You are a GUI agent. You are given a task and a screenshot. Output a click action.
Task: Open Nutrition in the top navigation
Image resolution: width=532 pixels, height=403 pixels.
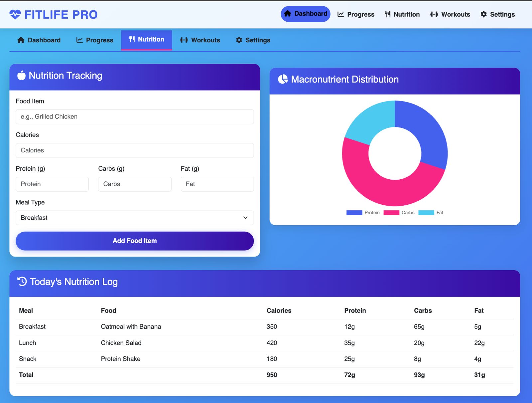pyautogui.click(x=402, y=14)
